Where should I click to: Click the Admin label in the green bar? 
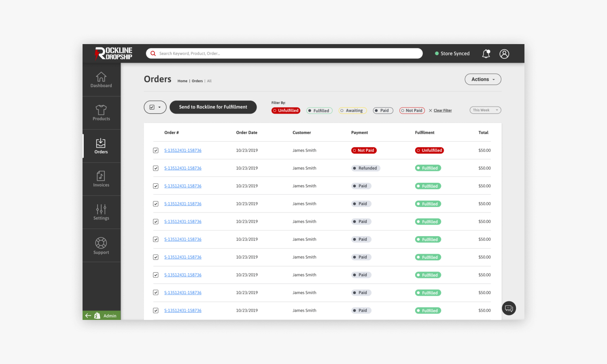click(x=110, y=316)
